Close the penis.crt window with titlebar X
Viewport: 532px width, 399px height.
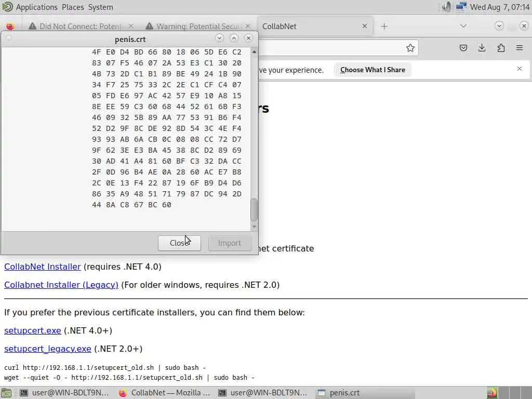pyautogui.click(x=248, y=38)
